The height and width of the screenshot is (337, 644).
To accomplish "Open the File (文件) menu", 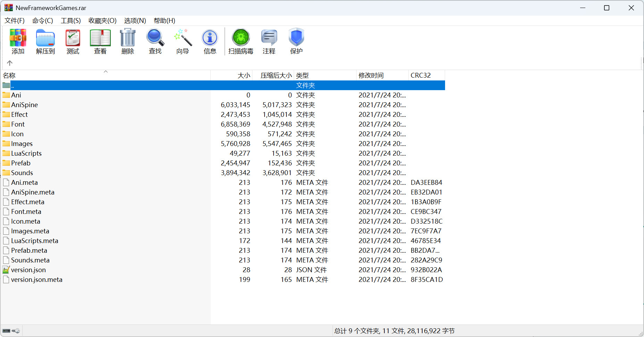I will [15, 21].
